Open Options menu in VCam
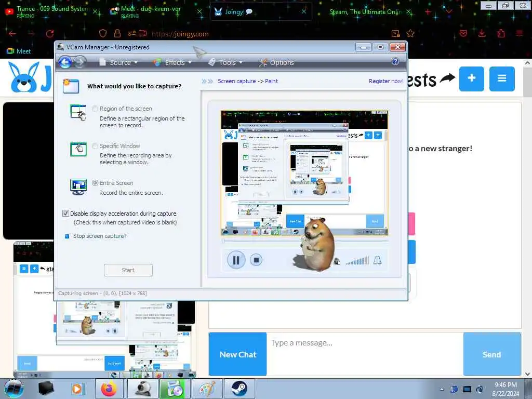This screenshot has width=532, height=399. 277,62
